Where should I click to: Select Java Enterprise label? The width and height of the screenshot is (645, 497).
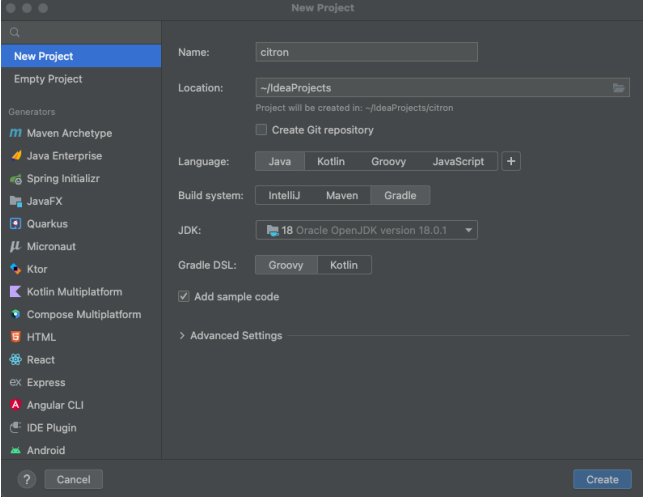pyautogui.click(x=64, y=156)
